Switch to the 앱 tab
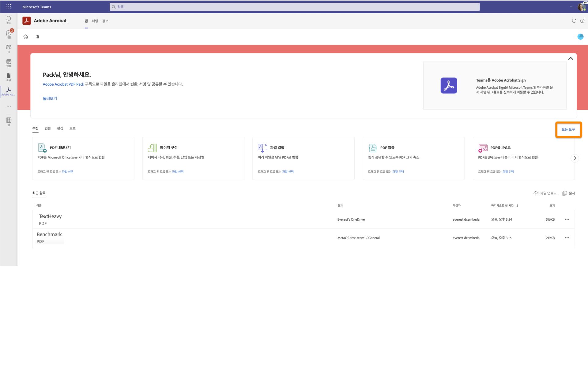 click(x=86, y=21)
